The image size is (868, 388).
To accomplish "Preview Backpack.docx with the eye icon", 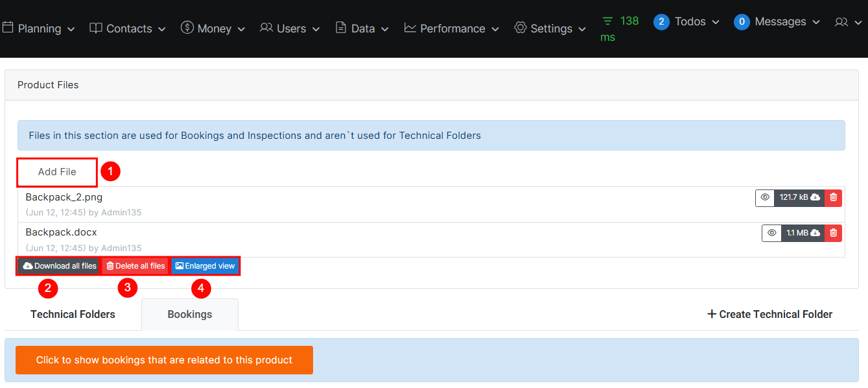I will [x=771, y=233].
